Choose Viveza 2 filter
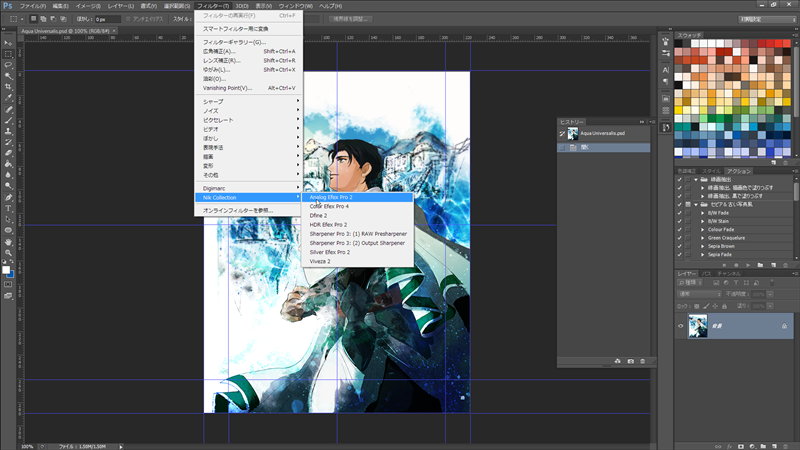Image resolution: width=800 pixels, height=450 pixels. [357, 262]
